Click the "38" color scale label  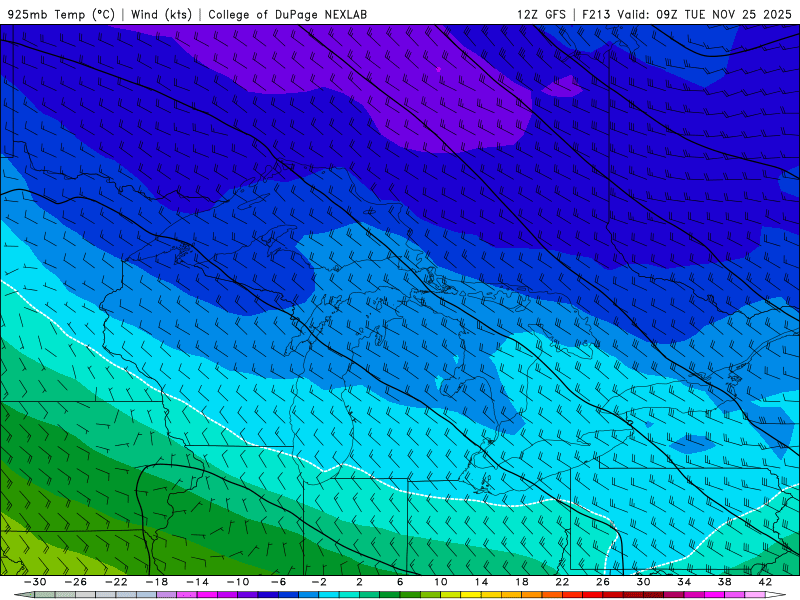pyautogui.click(x=724, y=582)
